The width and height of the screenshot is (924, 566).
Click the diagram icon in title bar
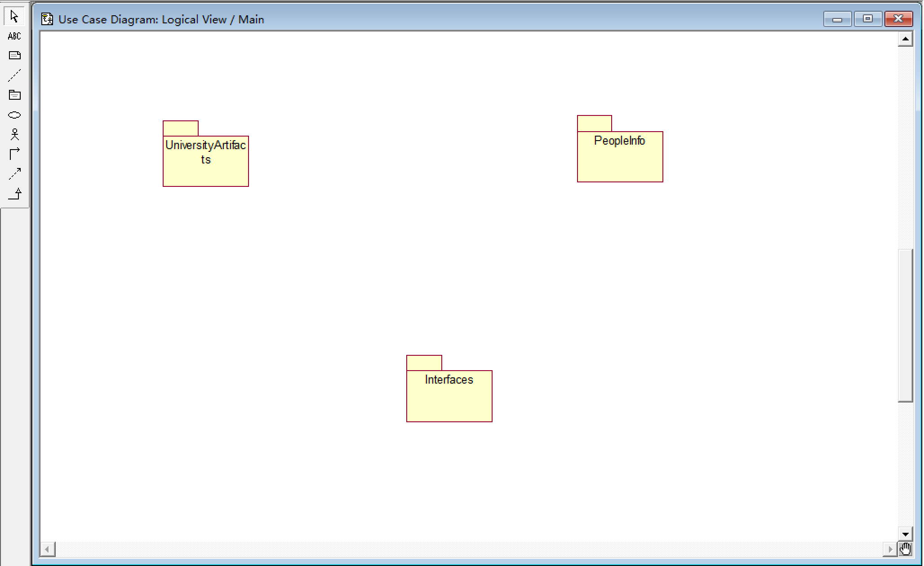(47, 19)
